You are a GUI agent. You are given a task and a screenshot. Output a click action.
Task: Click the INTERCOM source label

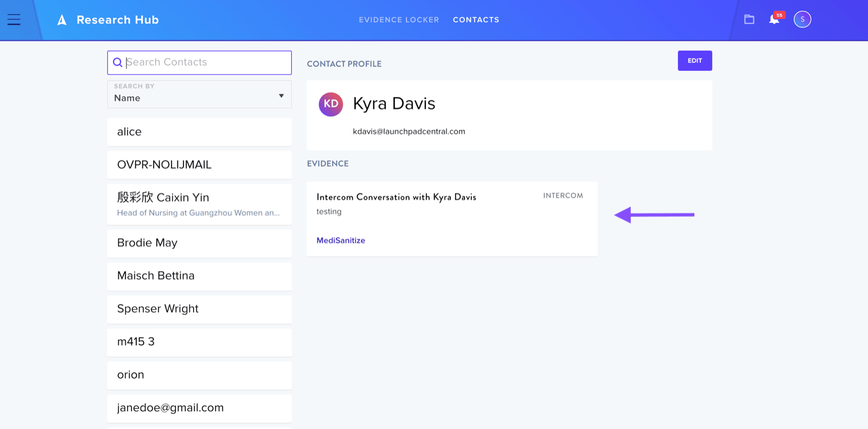coord(563,196)
